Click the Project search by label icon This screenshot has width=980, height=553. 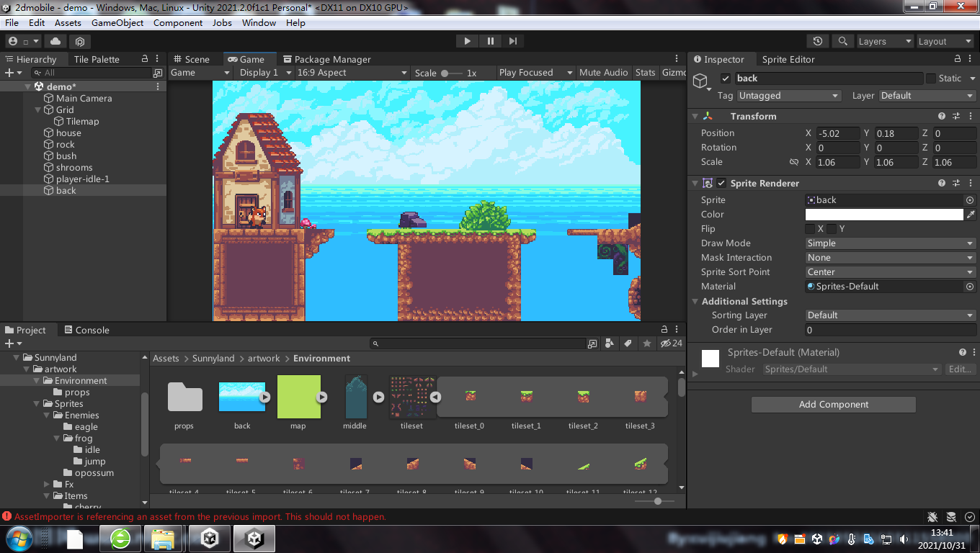tap(628, 343)
